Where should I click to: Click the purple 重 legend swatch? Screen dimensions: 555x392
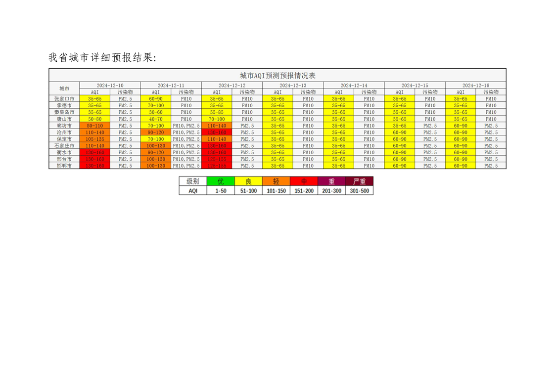pyautogui.click(x=331, y=181)
